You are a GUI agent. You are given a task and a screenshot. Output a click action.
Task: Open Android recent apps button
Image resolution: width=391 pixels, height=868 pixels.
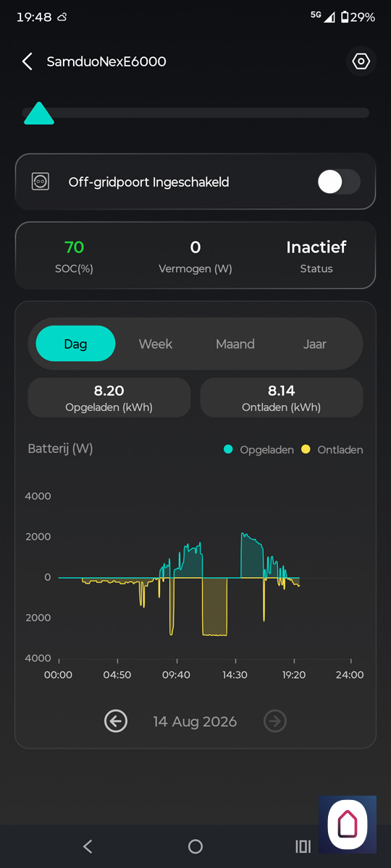303,846
